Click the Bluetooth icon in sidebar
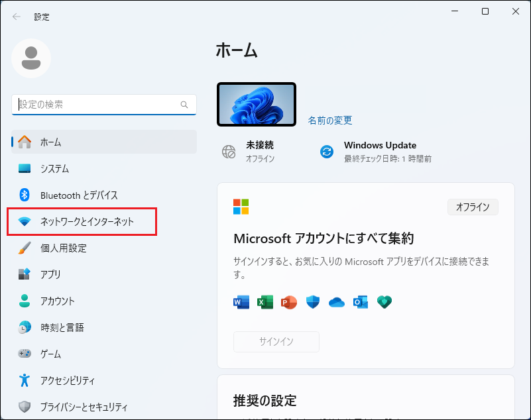This screenshot has height=420, width=531. click(x=25, y=195)
